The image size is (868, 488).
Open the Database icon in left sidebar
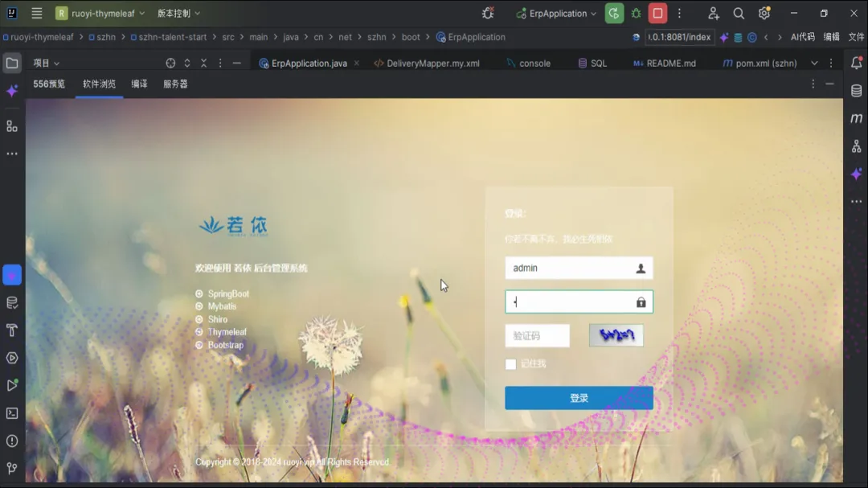coord(11,302)
